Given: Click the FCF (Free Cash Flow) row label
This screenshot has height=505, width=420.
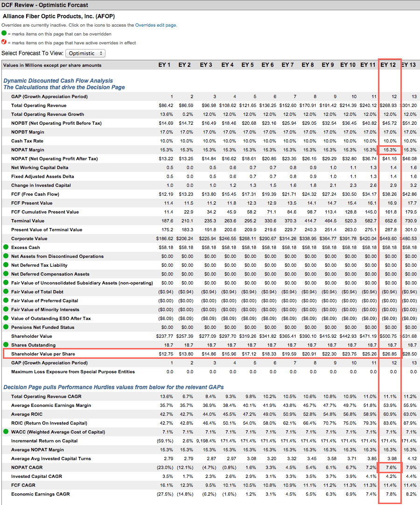Looking at the screenshot, I should tap(35, 194).
